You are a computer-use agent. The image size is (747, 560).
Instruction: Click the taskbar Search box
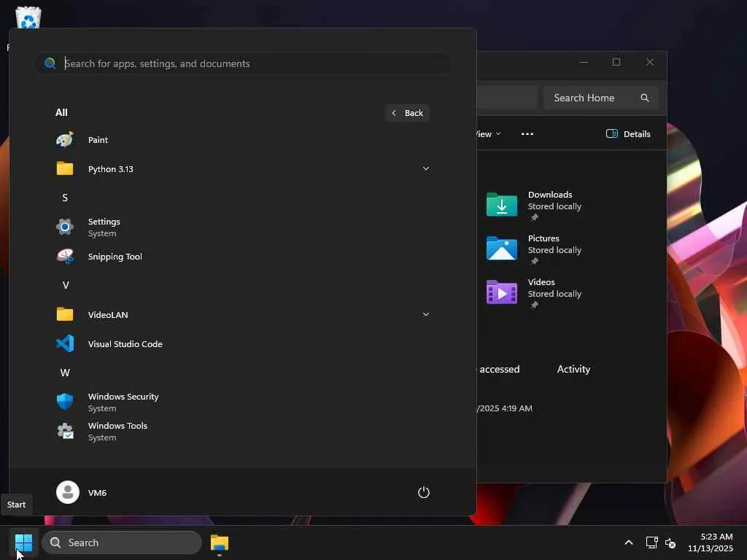122,542
